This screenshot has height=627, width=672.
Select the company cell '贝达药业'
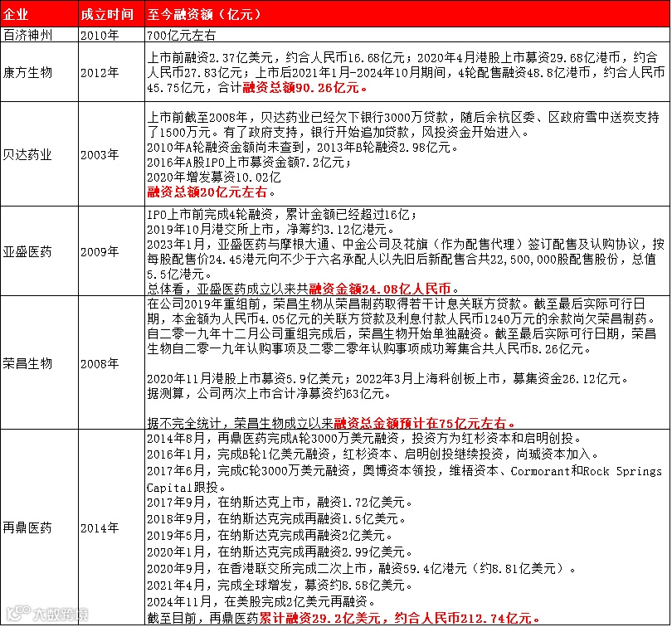pos(40,154)
